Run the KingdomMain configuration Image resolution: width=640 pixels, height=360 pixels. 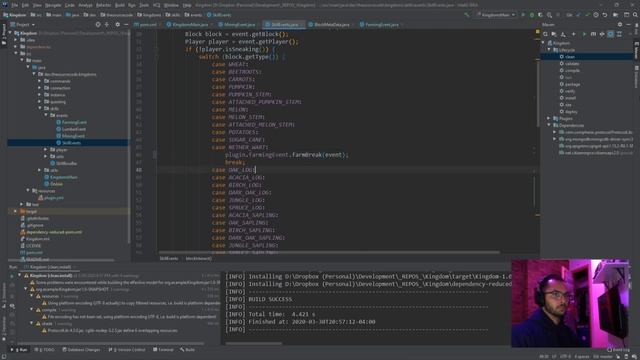point(523,15)
